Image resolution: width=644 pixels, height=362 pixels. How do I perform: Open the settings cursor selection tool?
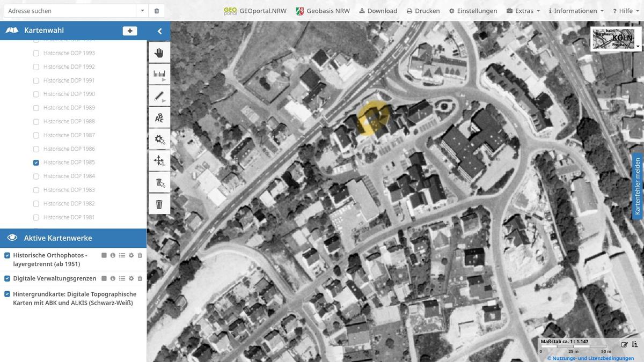pyautogui.click(x=159, y=139)
